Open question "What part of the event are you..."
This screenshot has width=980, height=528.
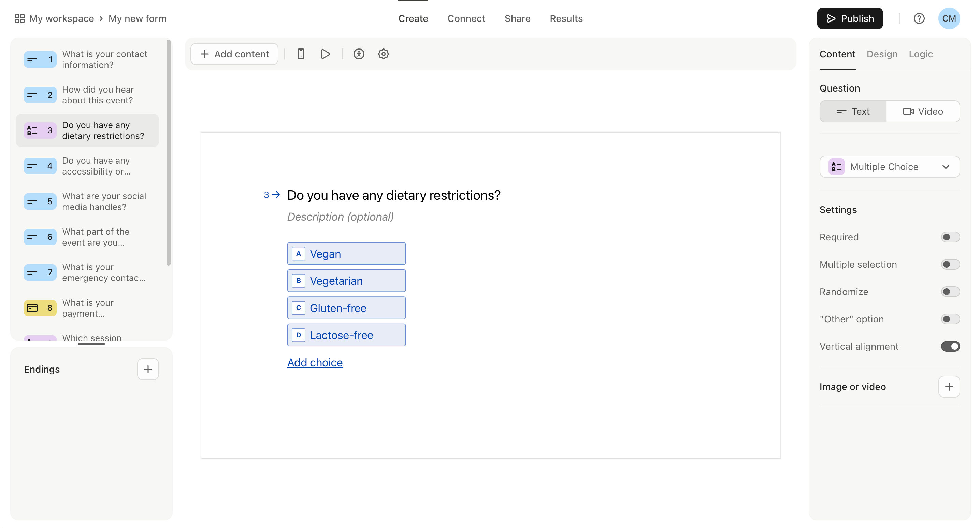click(87, 237)
